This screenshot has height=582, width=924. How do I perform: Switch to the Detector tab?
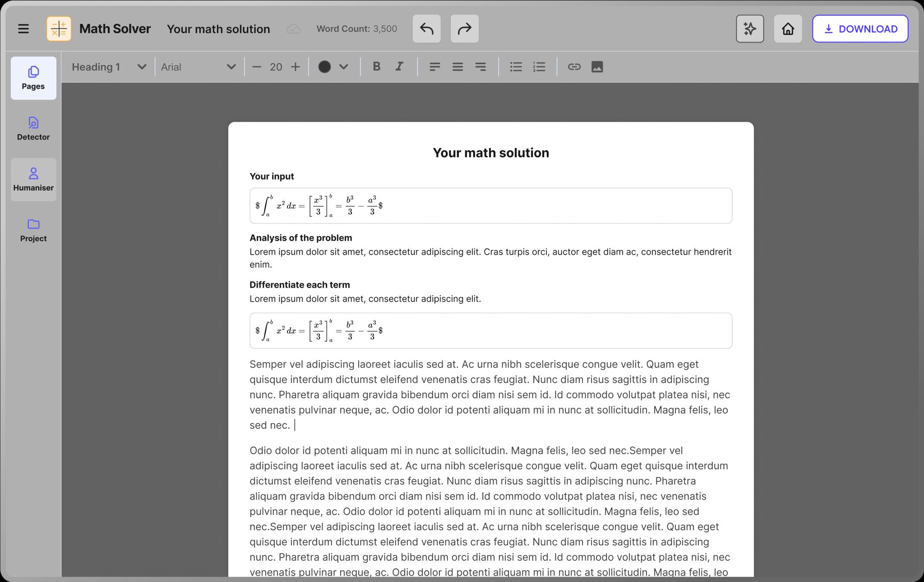33,129
